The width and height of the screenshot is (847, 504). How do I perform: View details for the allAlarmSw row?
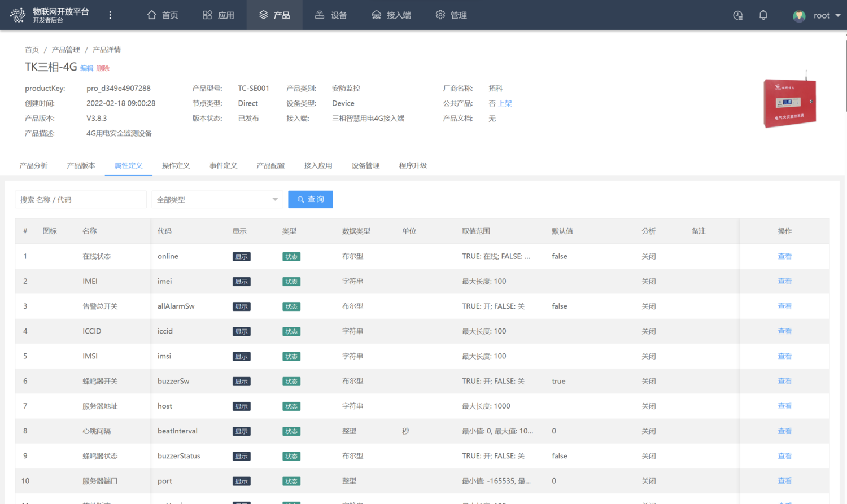pos(784,306)
